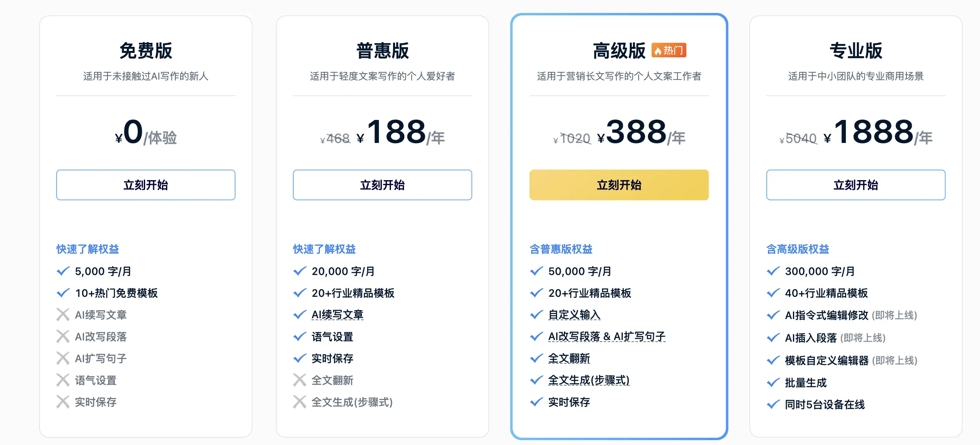This screenshot has width=980, height=445.
Task: Click the checkmark next to 同时5台设备在线
Action: 773,404
